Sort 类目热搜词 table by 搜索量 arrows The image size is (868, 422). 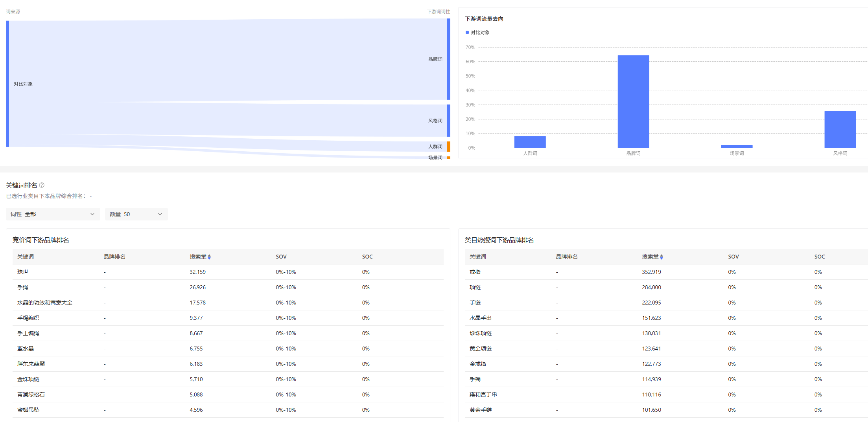(662, 257)
